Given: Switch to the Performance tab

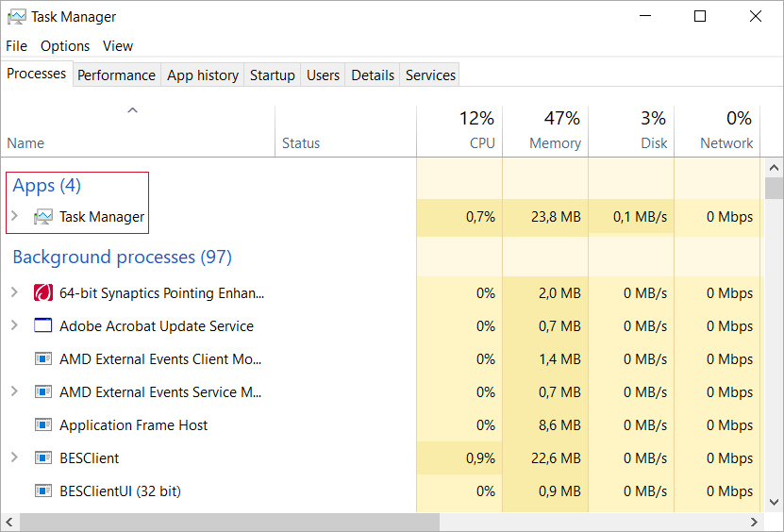Looking at the screenshot, I should point(116,75).
